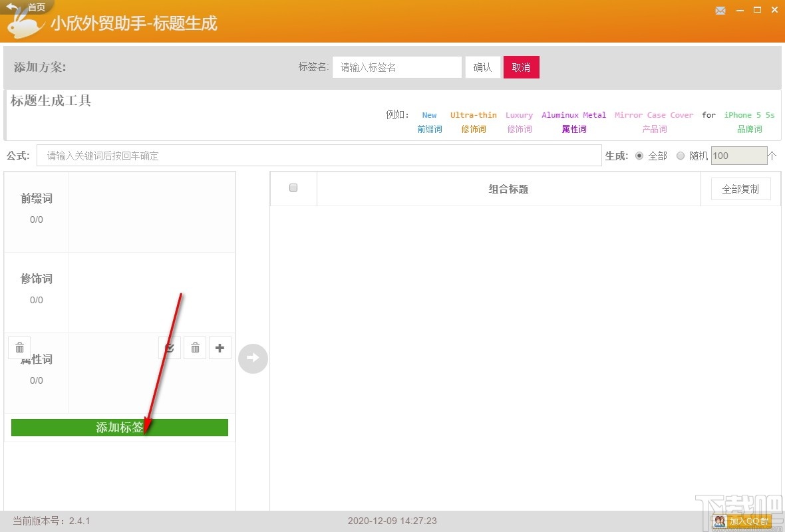Click the 标题生成工具 heading

pos(51,100)
